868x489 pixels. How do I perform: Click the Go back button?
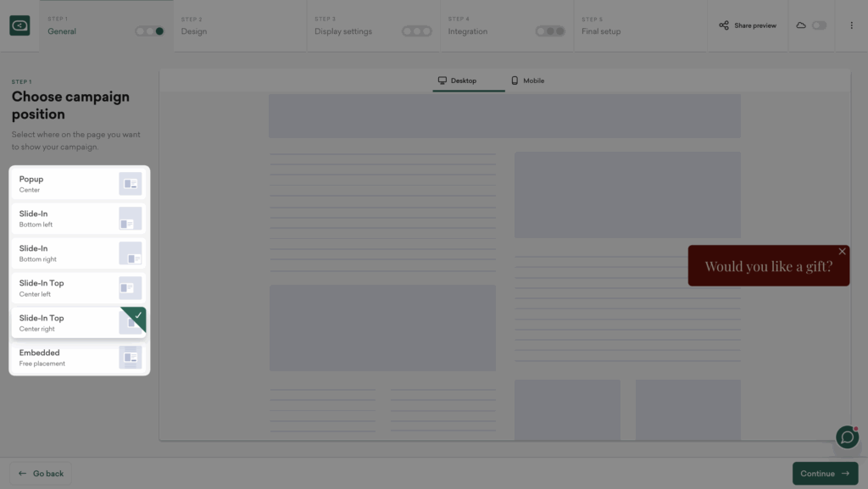tap(41, 474)
